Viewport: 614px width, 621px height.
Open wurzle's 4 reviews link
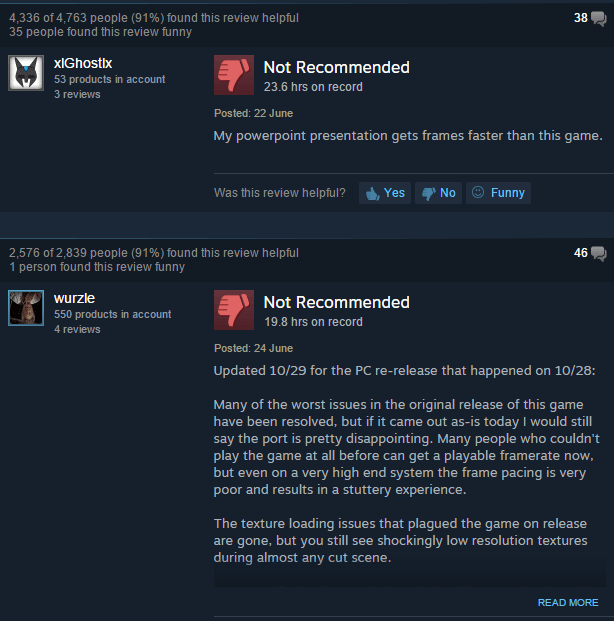77,329
